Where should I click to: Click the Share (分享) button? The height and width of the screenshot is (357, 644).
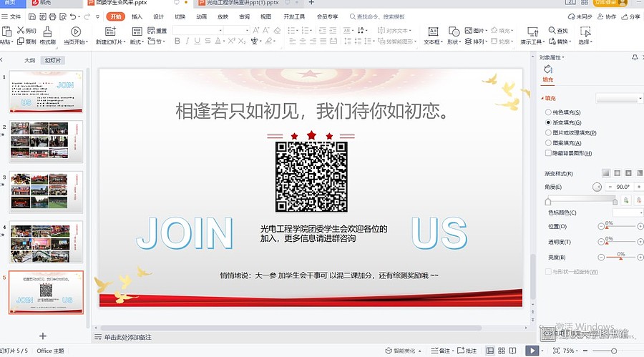631,16
